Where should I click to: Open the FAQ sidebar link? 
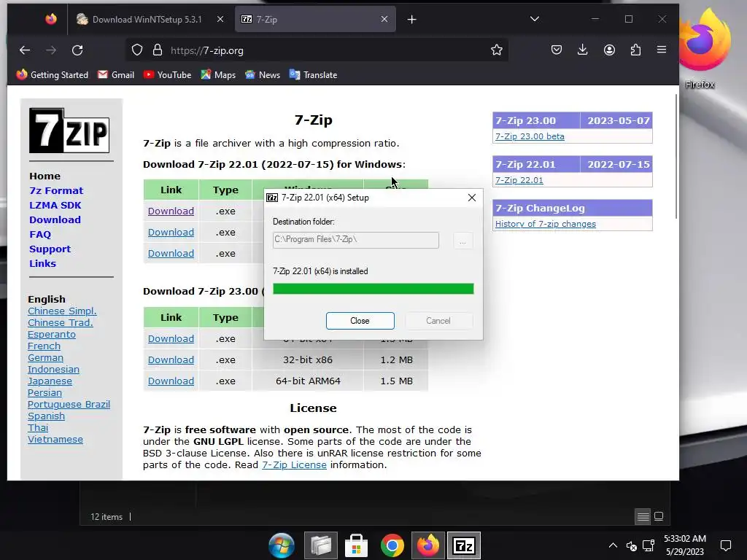click(40, 234)
